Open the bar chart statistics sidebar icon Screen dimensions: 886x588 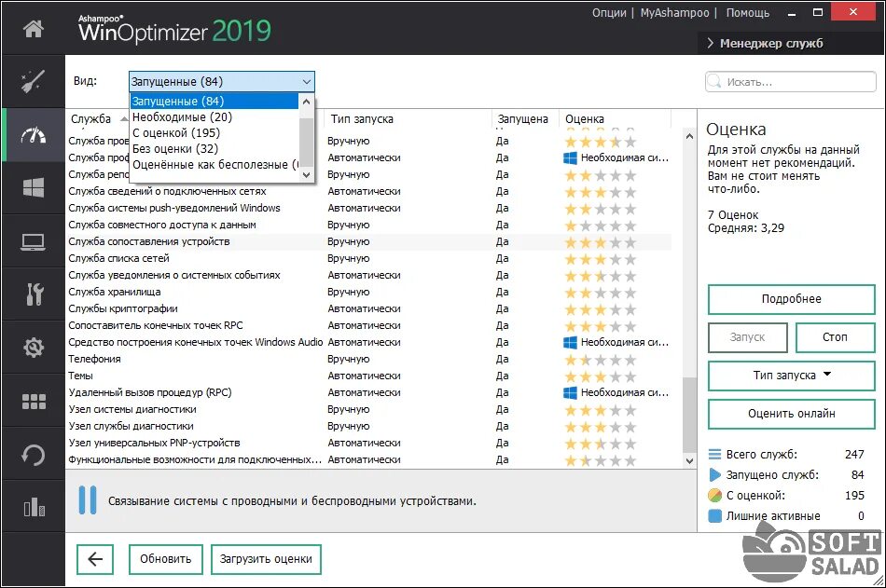tap(34, 507)
